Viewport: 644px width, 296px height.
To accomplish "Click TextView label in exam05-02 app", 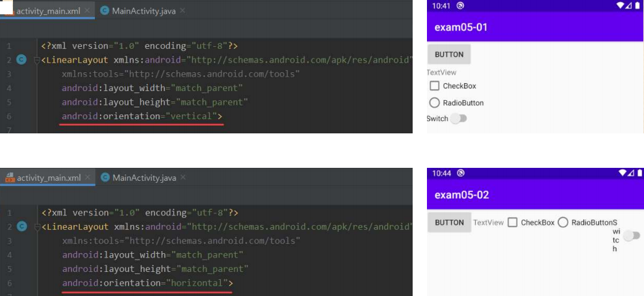I will [488, 222].
